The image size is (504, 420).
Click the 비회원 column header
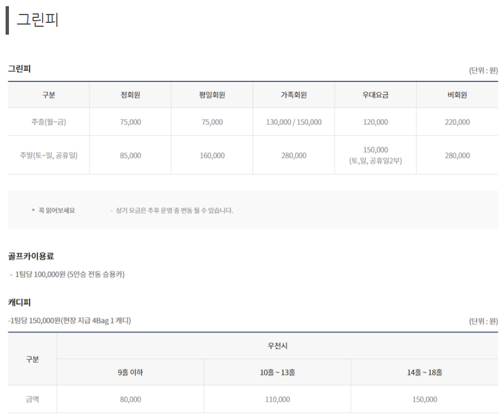tap(457, 95)
